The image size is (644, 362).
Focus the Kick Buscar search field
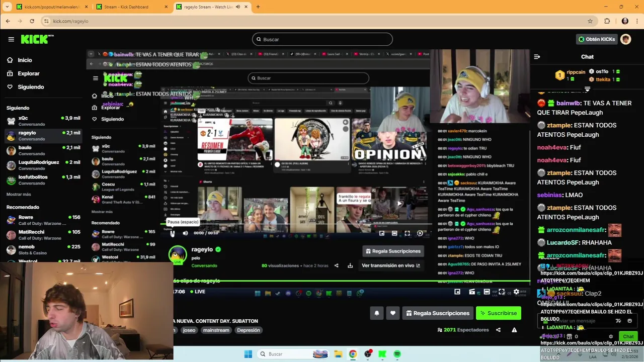pos(322,39)
